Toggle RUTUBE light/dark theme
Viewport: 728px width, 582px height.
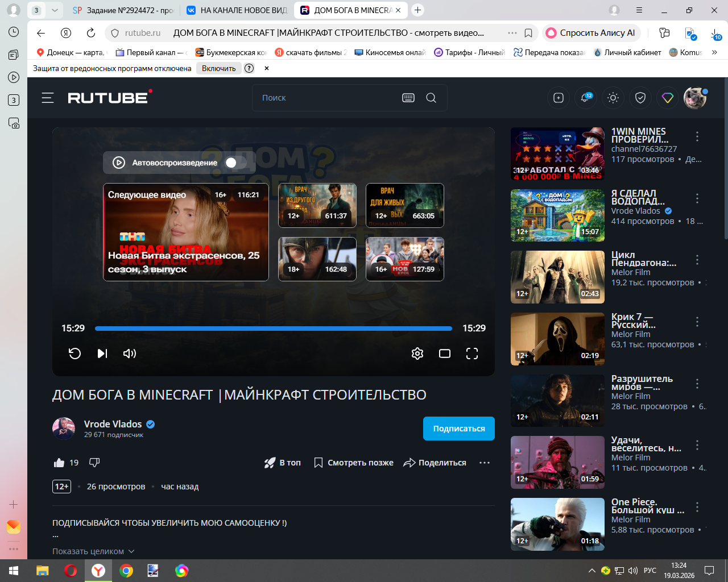pos(613,98)
